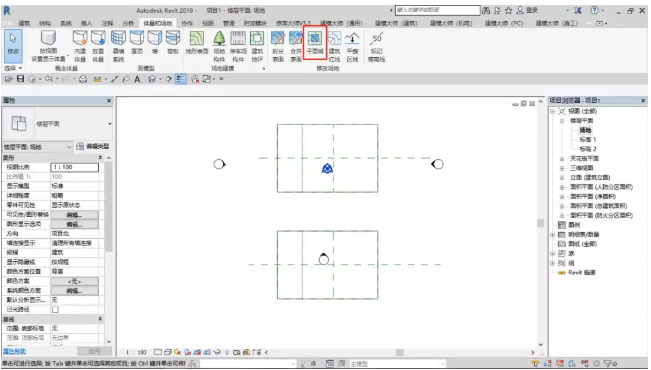
Task: Click the drawing area vertical scrollbar thumb
Action: (540, 223)
